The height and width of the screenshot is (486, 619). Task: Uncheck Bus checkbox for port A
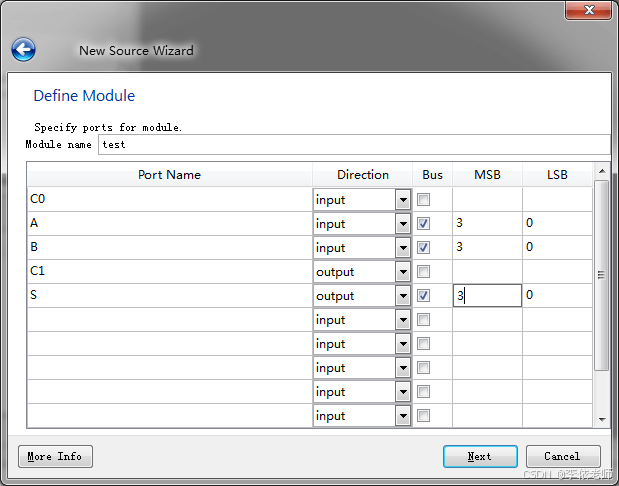[423, 223]
